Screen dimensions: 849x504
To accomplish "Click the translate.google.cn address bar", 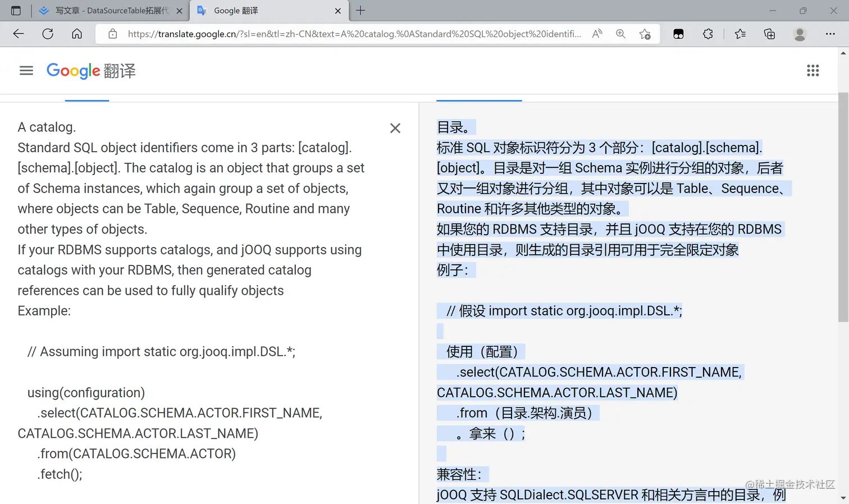I will (x=354, y=34).
